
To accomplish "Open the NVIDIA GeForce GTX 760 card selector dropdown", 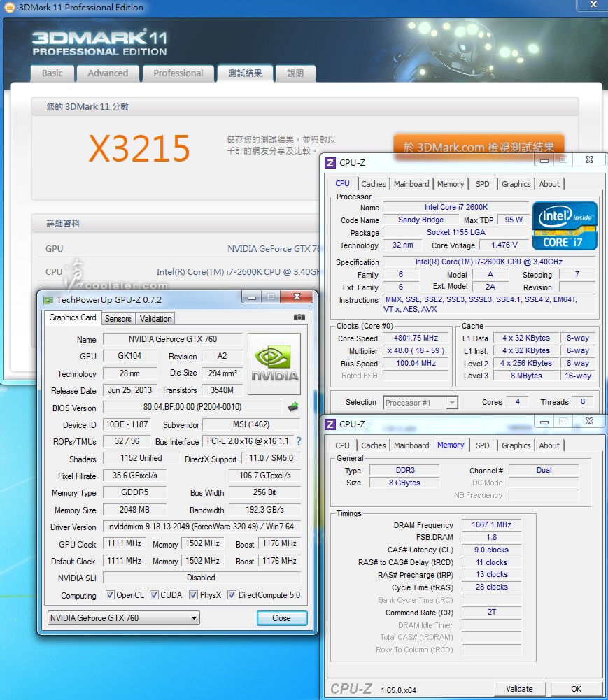I will pos(123,618).
